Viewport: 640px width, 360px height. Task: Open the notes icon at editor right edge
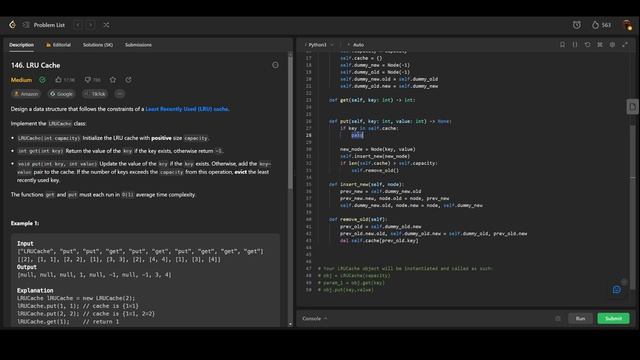tap(632, 107)
